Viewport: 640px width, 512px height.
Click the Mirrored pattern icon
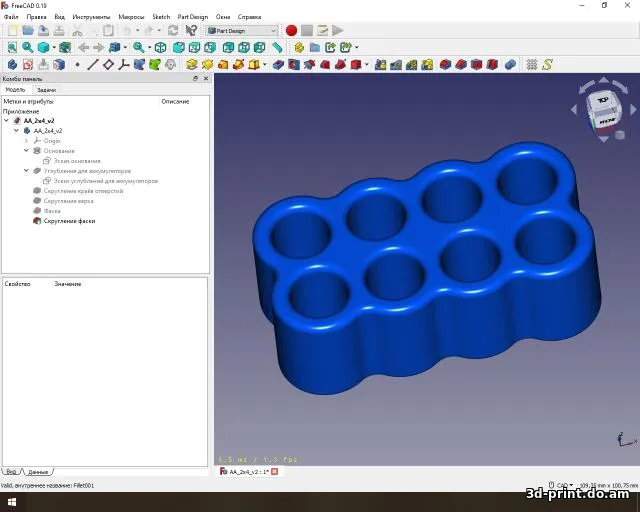[x=380, y=65]
